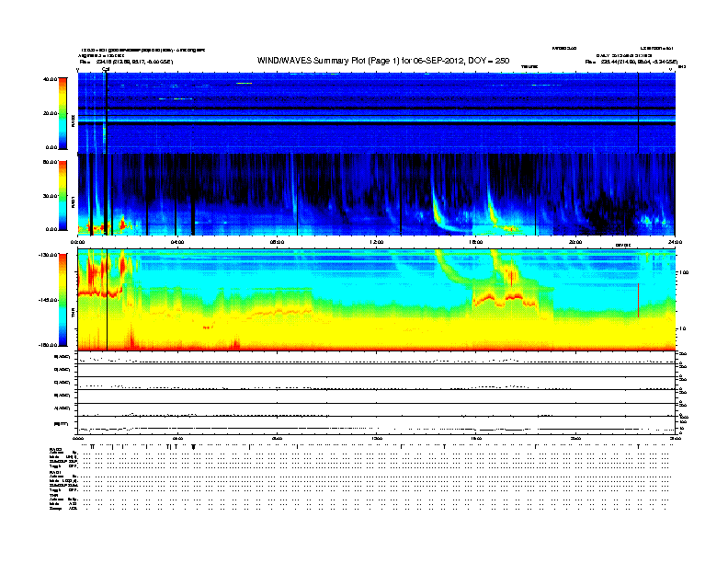Image resolution: width=728 pixels, height=563 pixels.
Task: Click the 40.00 label on RAD2 scale
Action: point(51,79)
